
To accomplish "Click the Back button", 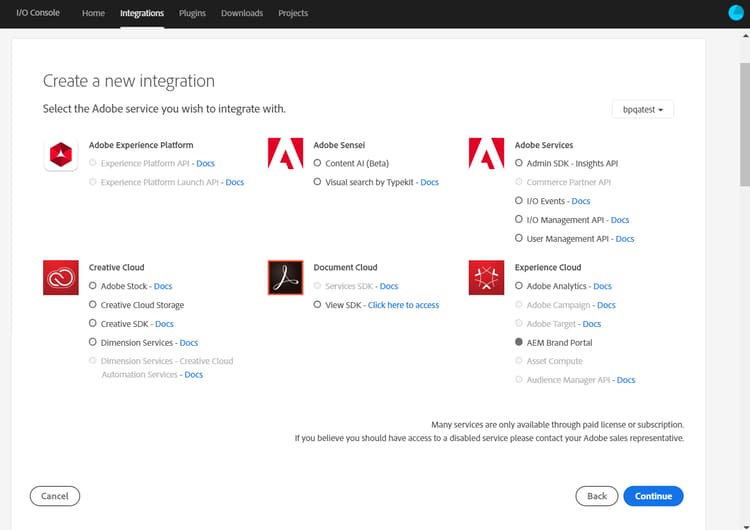I will [x=596, y=496].
